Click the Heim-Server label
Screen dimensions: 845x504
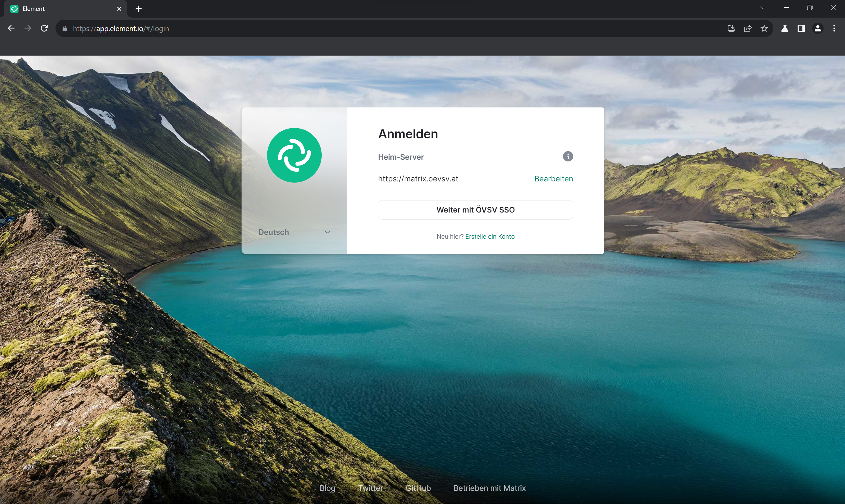pyautogui.click(x=401, y=157)
